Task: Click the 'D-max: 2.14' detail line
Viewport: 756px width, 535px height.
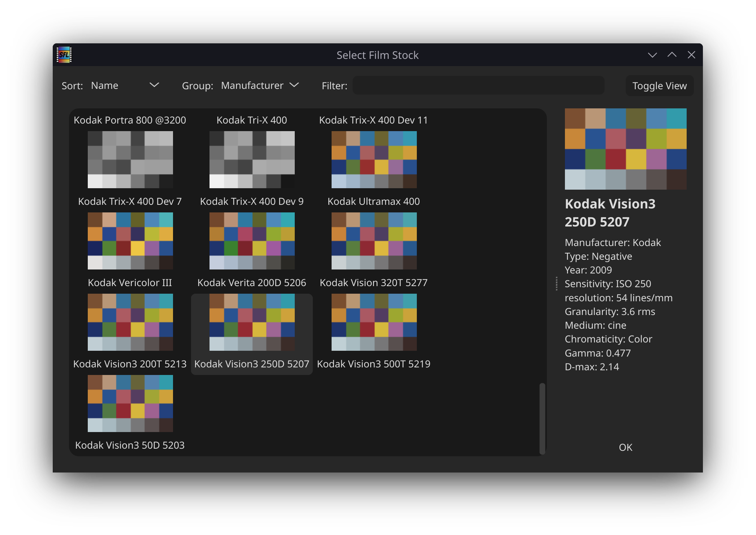Action: (592, 367)
